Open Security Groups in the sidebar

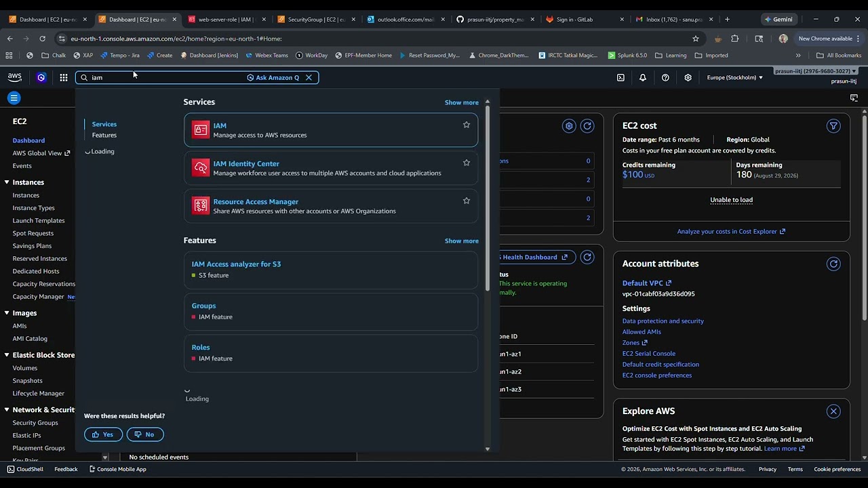pyautogui.click(x=35, y=423)
